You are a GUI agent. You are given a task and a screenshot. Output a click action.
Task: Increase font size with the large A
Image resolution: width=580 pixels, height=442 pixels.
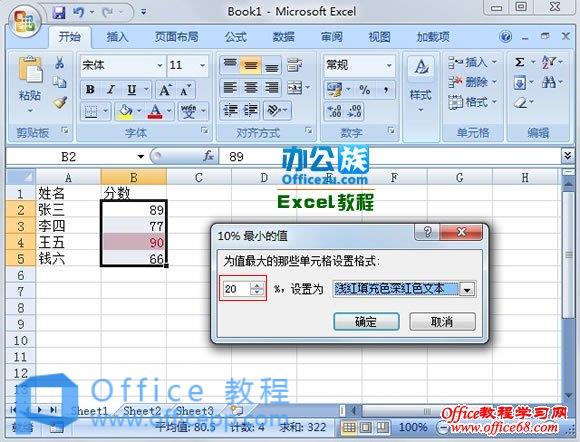click(164, 90)
